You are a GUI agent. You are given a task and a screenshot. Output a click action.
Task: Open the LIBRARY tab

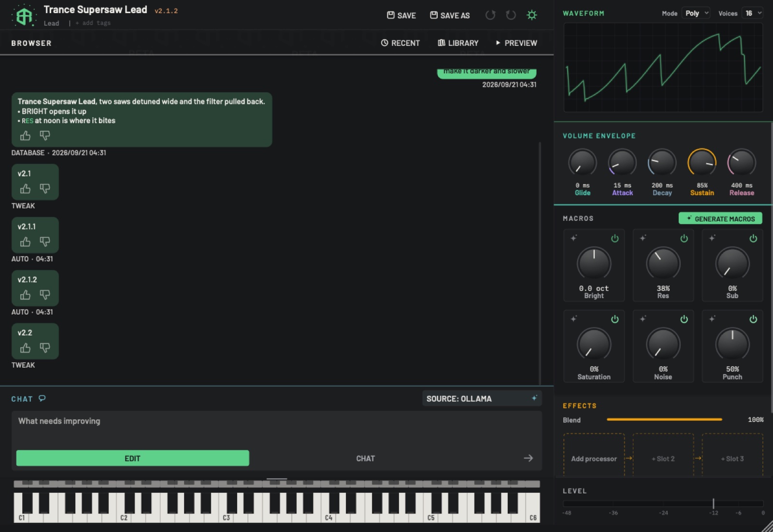(458, 43)
